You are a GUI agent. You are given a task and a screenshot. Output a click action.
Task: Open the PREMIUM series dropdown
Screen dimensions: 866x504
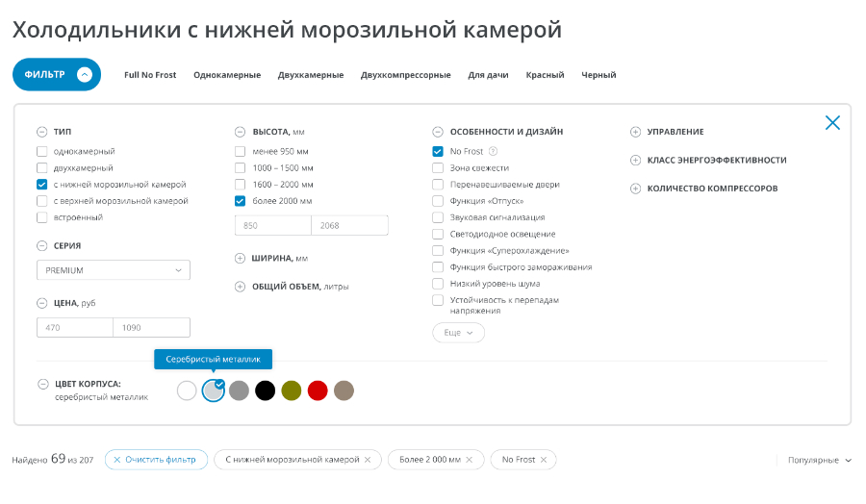click(x=114, y=270)
